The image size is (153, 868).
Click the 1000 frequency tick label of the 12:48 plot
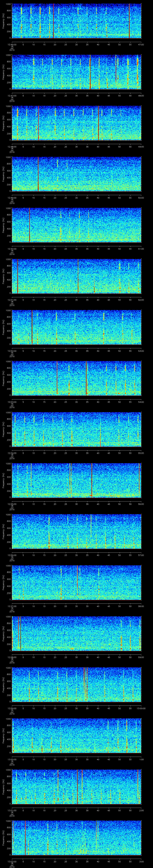click(x=8, y=107)
